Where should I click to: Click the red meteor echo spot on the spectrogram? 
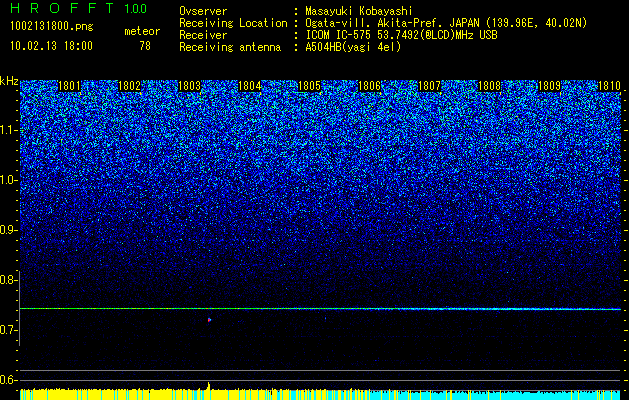tap(209, 320)
